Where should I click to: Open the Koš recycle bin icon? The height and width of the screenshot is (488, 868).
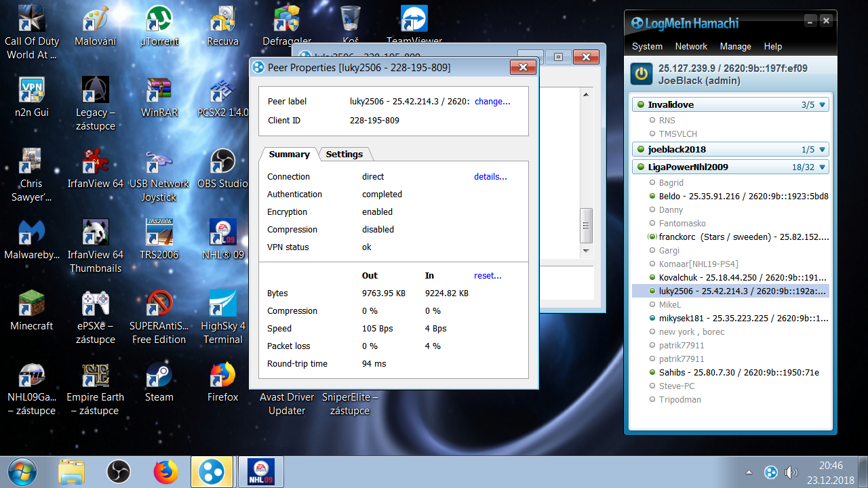[351, 26]
